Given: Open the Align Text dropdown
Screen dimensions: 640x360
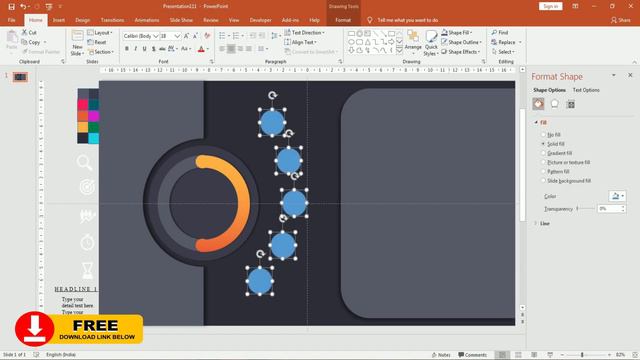Looking at the screenshot, I should [300, 42].
